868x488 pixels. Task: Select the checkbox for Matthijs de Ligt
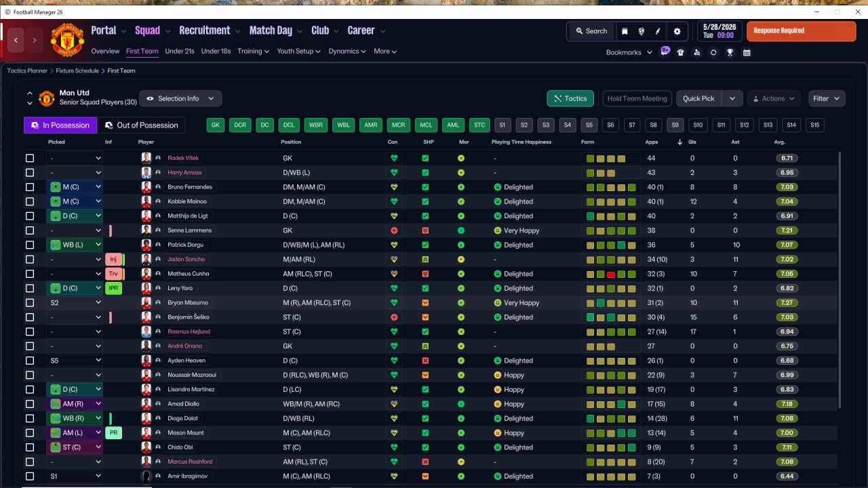pyautogui.click(x=30, y=216)
